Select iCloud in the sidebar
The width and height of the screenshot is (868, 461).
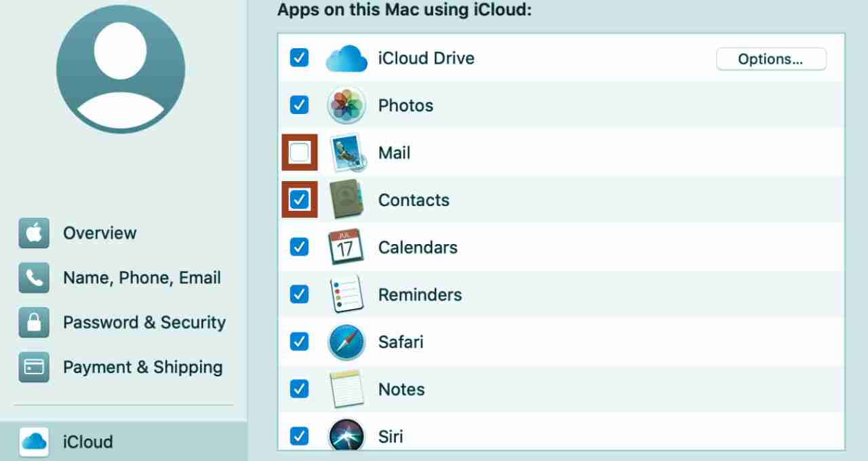tap(123, 442)
